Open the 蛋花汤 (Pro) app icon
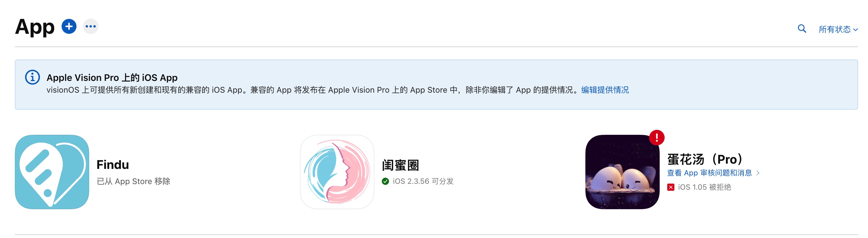The image size is (868, 238). 622,172
